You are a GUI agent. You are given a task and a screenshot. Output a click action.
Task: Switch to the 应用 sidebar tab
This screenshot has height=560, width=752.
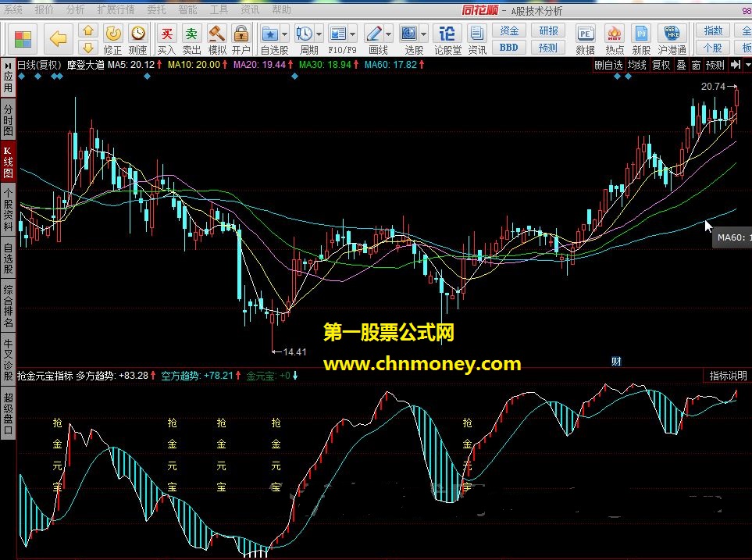tap(8, 77)
